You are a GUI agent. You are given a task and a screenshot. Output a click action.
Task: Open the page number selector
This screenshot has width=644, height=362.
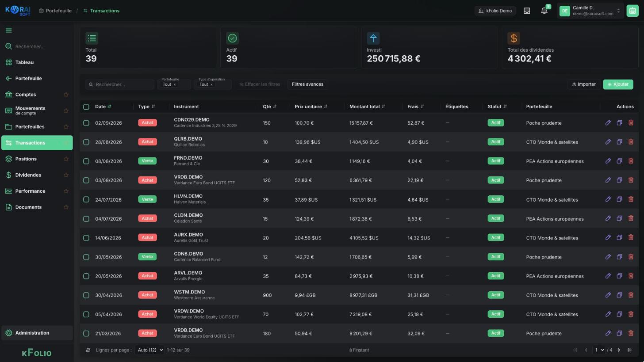pos(599,350)
